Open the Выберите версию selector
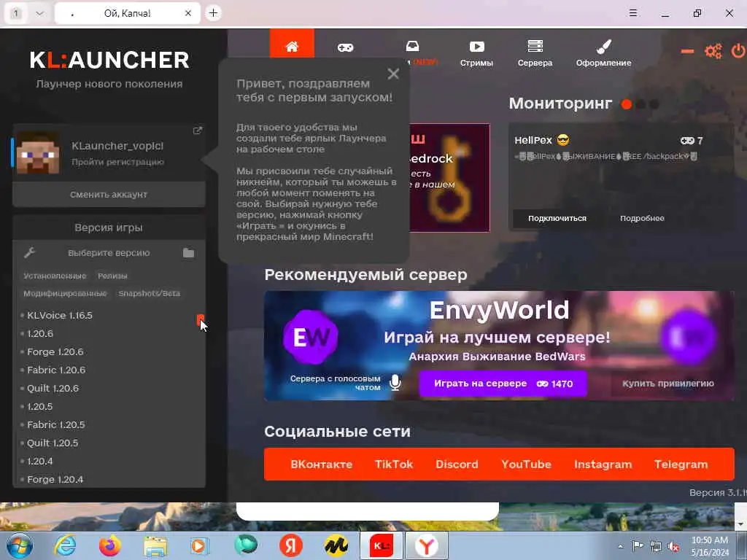 click(109, 253)
